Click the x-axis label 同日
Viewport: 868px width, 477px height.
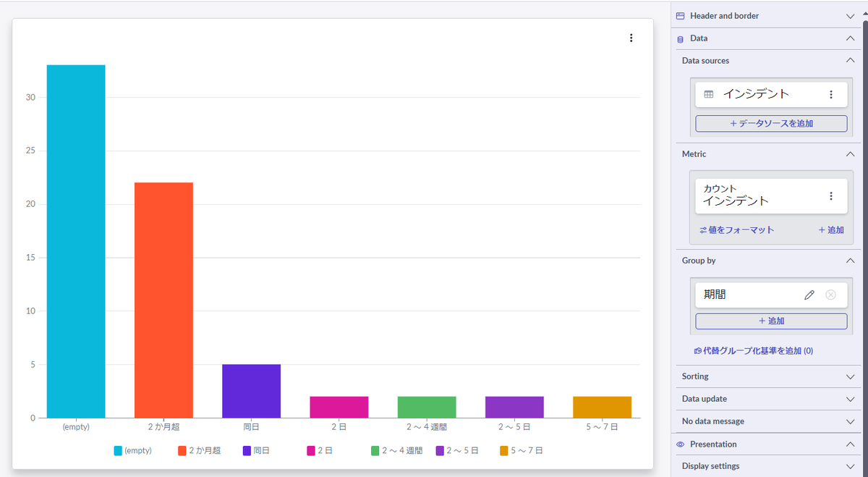pyautogui.click(x=251, y=427)
